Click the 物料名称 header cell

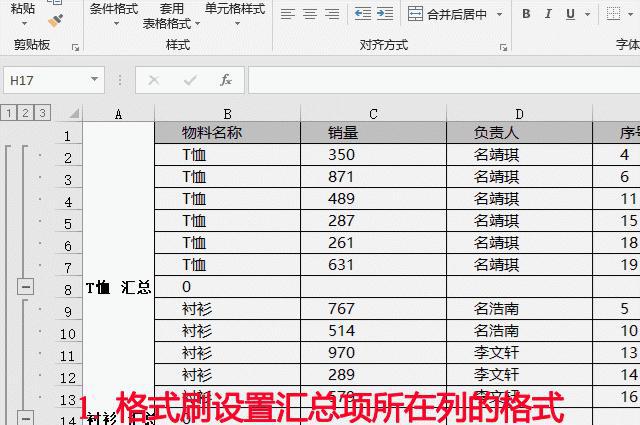click(227, 133)
